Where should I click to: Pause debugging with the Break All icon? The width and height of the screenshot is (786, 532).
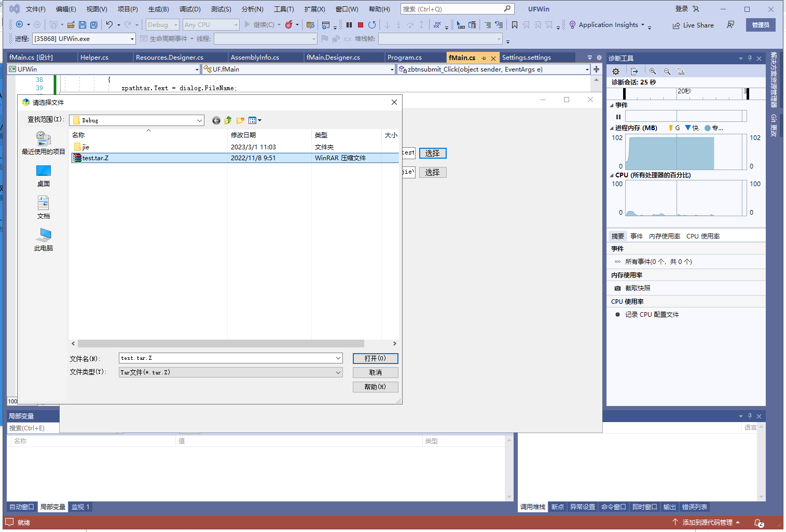click(x=349, y=24)
